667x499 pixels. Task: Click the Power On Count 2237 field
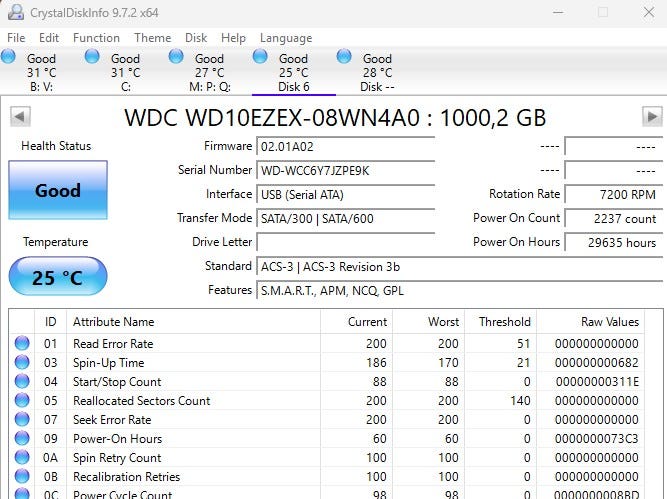[x=613, y=218]
